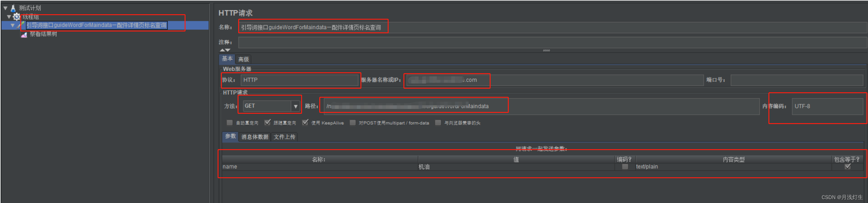Image resolution: width=868 pixels, height=203 pixels.
Task: Select the 察看结果树 tree item
Action: [x=43, y=34]
